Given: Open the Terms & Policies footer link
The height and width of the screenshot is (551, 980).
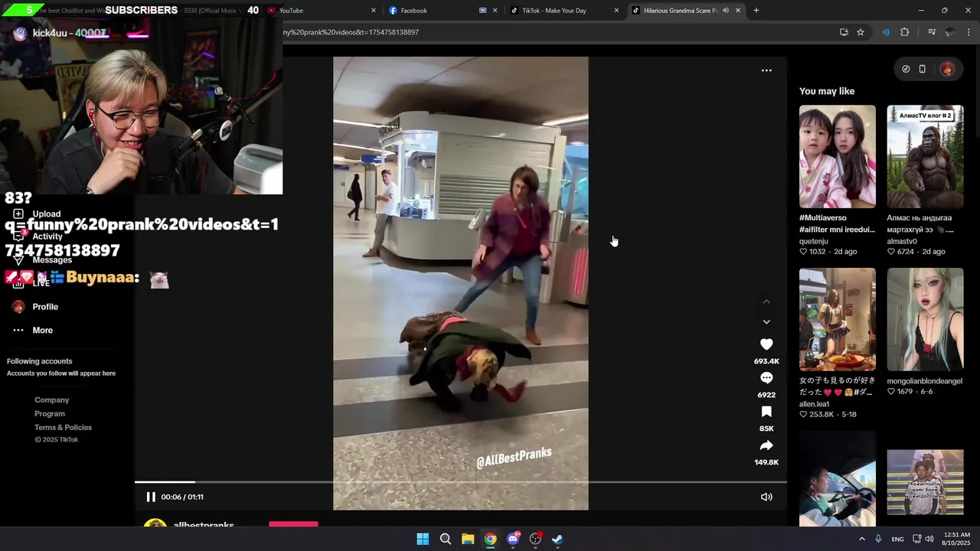Looking at the screenshot, I should (x=63, y=428).
